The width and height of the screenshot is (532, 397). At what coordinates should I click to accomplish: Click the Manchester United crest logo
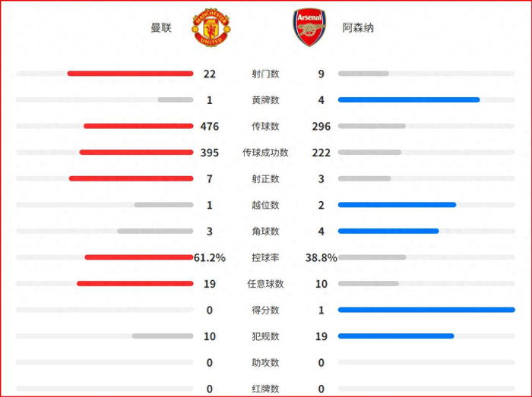point(210,27)
